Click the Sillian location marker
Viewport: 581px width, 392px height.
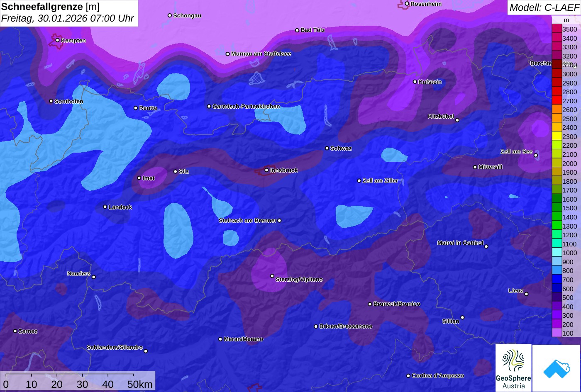(x=462, y=318)
